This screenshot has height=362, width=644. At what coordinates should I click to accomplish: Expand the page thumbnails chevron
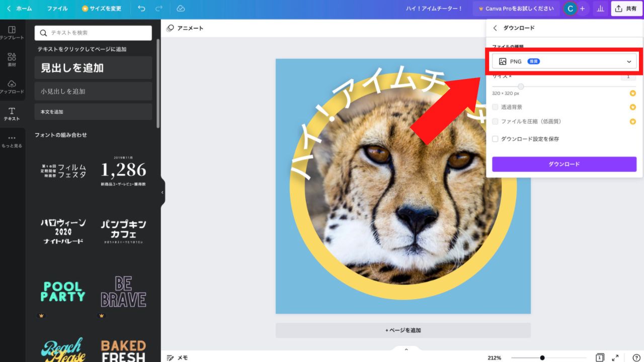407,349
